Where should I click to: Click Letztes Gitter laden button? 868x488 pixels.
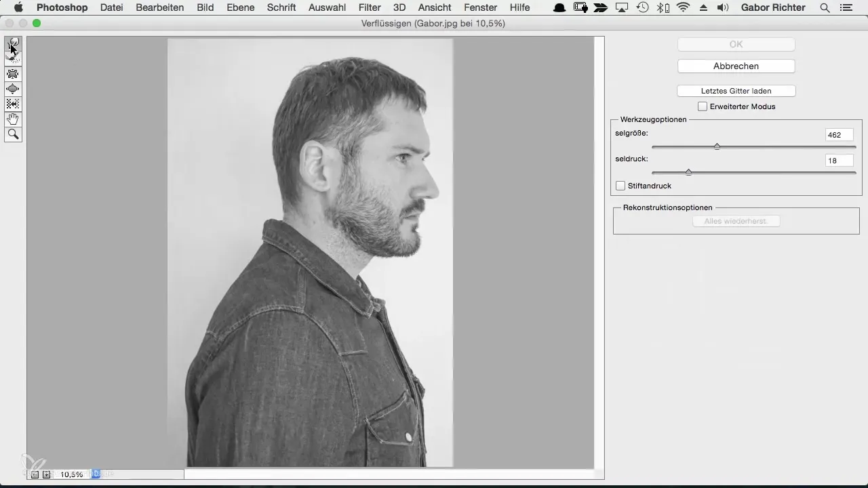pyautogui.click(x=736, y=90)
